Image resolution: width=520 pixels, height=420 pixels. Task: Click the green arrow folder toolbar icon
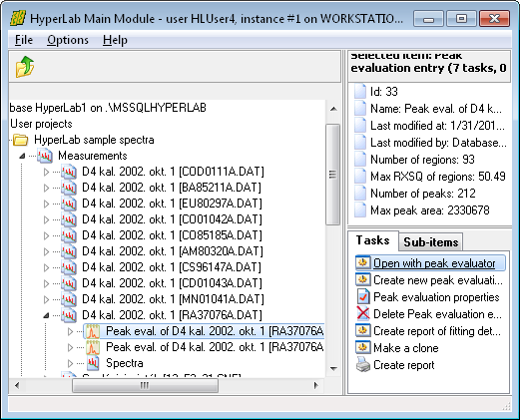[x=25, y=67]
